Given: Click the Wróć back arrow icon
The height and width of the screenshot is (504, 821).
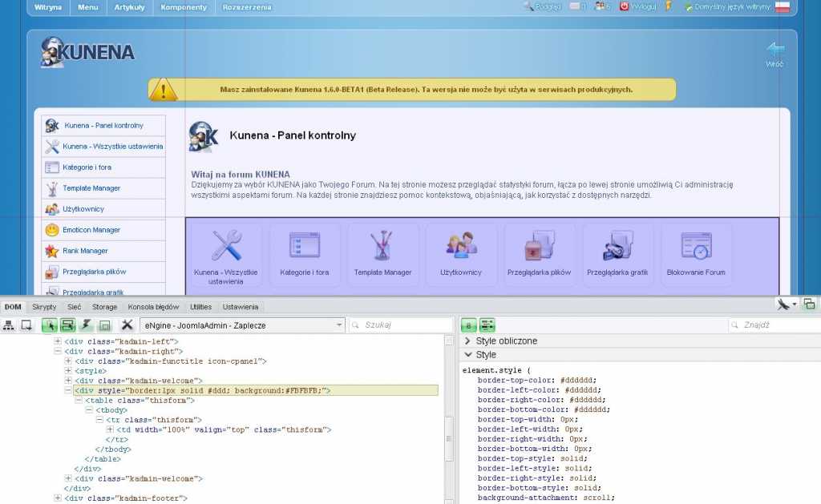Looking at the screenshot, I should pos(774,50).
